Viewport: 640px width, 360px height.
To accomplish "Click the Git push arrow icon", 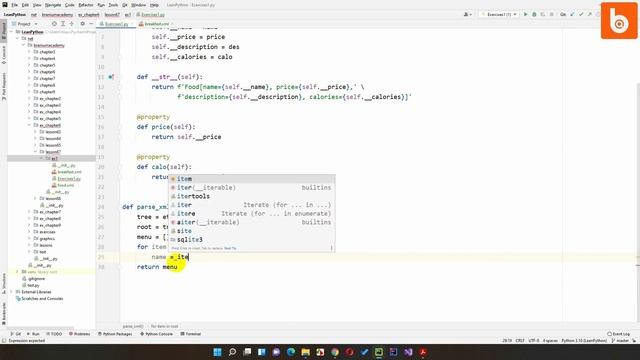I will [x=589, y=14].
